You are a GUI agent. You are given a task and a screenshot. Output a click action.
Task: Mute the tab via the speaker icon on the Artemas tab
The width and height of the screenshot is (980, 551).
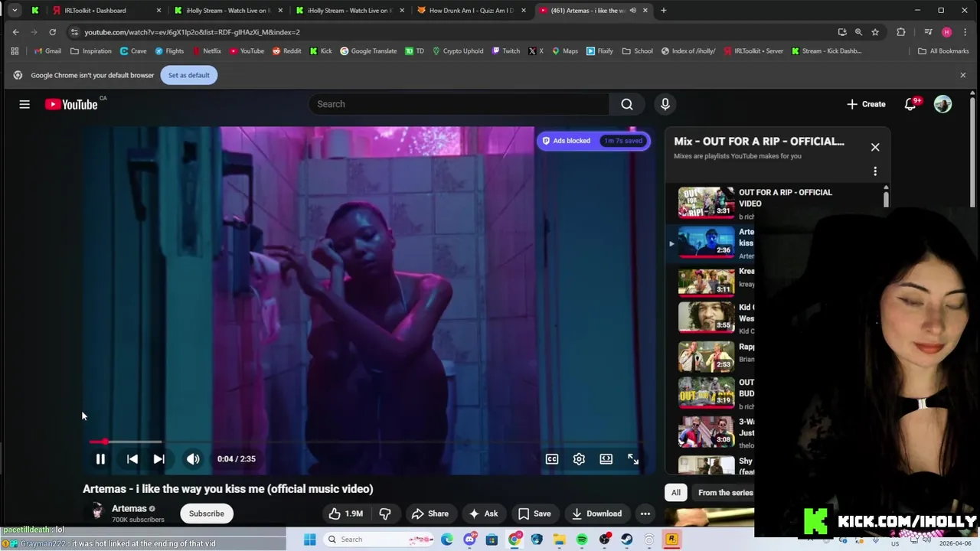pos(632,11)
